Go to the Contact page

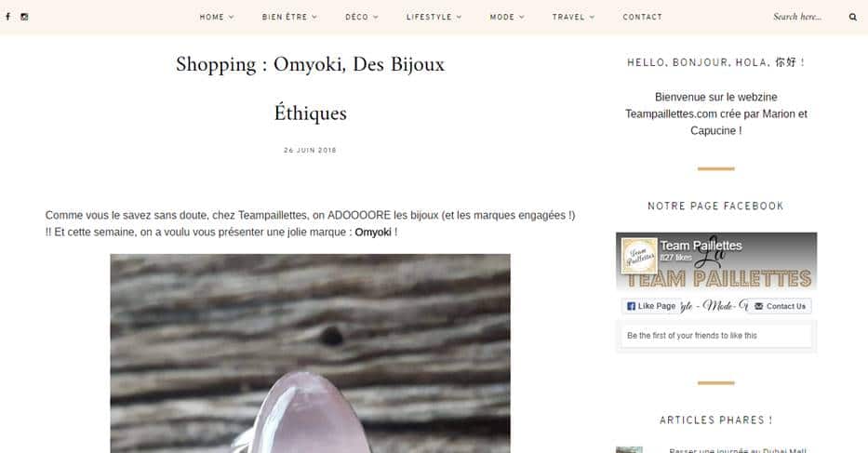pyautogui.click(x=642, y=17)
